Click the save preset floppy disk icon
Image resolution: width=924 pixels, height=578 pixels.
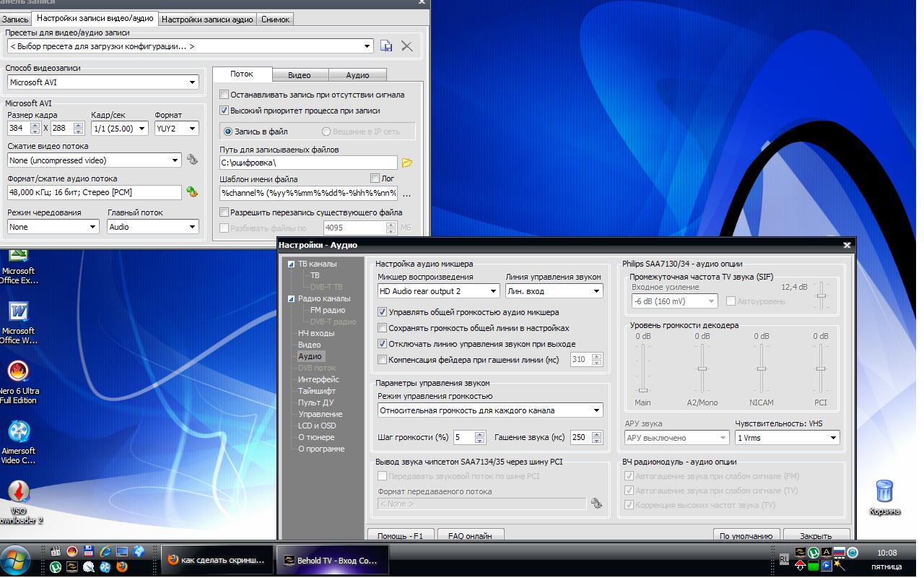point(386,46)
